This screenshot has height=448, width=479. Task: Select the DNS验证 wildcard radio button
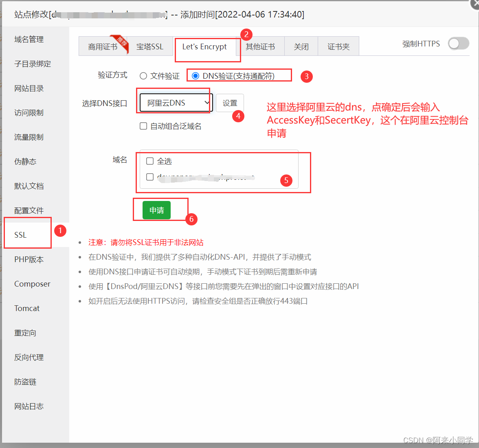[x=196, y=75]
